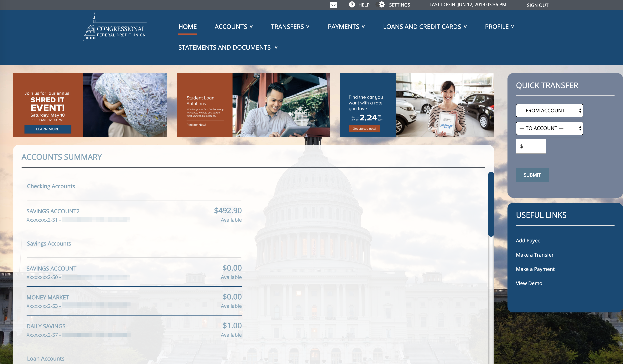Click the Checking Accounts heading
This screenshot has height=364, width=623.
click(x=51, y=186)
